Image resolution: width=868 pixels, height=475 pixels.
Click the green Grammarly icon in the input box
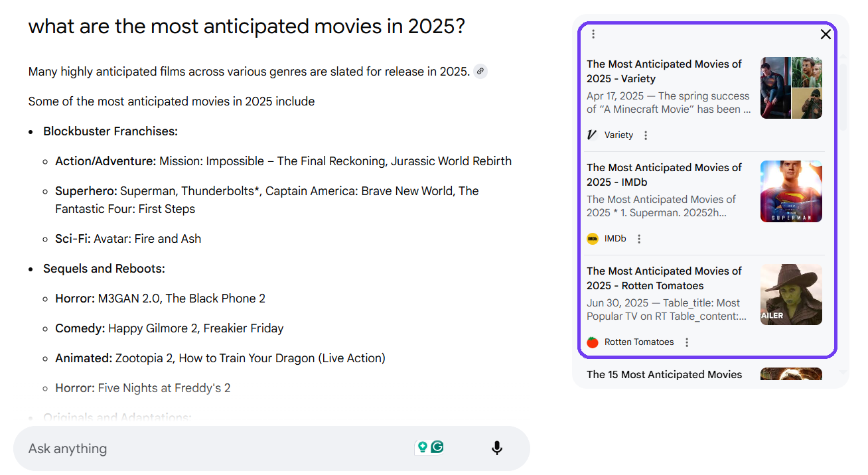pos(437,447)
